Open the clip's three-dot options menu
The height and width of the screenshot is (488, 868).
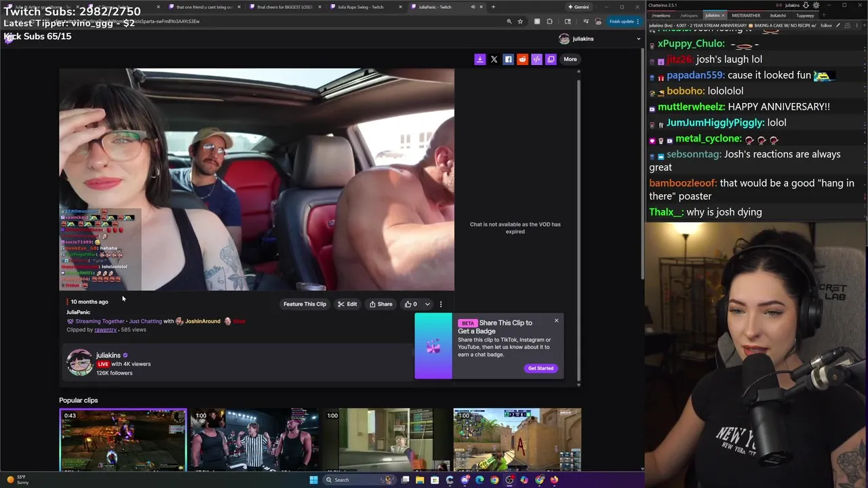coord(441,304)
